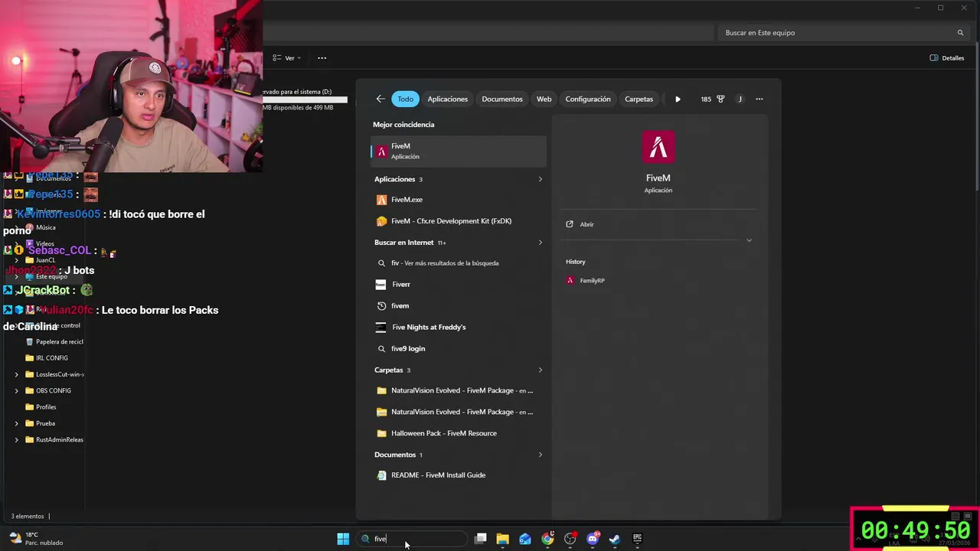Toggle the Detalles pane in File Explorer
This screenshot has height=551, width=980.
click(x=947, y=58)
